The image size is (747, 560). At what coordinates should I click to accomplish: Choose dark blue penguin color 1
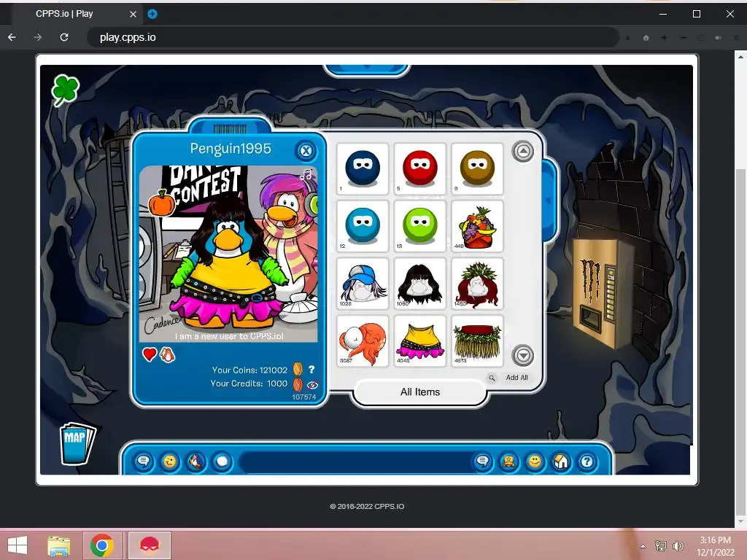click(363, 169)
